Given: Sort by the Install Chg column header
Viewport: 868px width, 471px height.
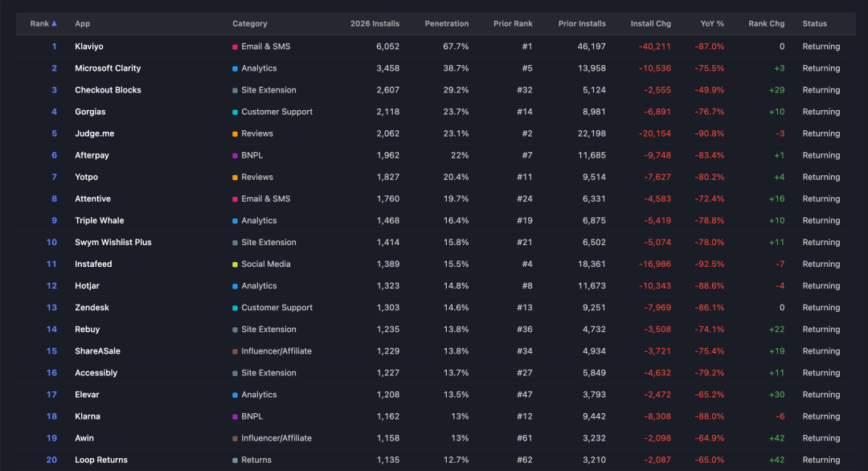Looking at the screenshot, I should (x=650, y=24).
